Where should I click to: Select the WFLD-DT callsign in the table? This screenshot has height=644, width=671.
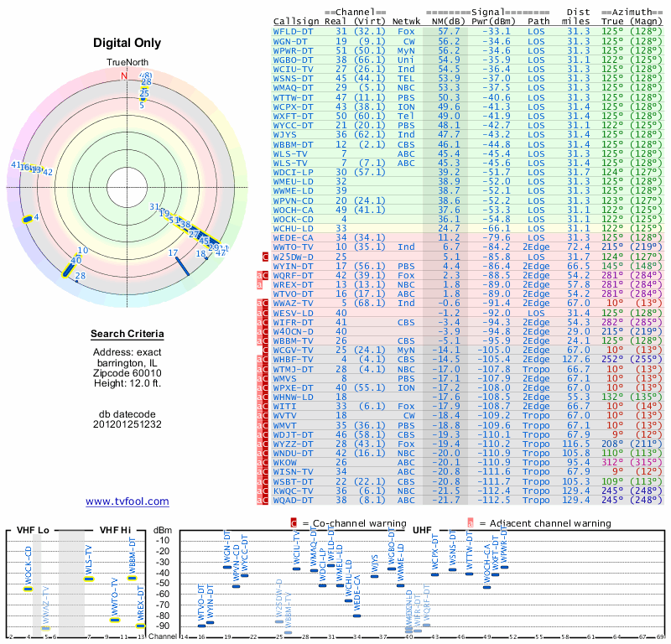click(x=295, y=31)
